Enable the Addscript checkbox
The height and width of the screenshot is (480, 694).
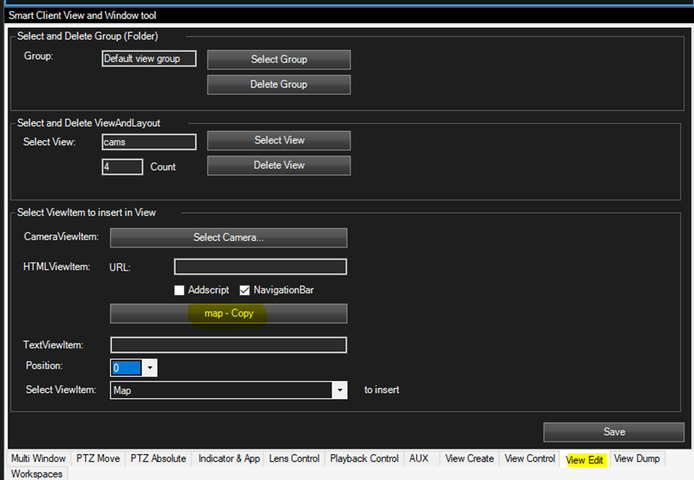coord(180,290)
